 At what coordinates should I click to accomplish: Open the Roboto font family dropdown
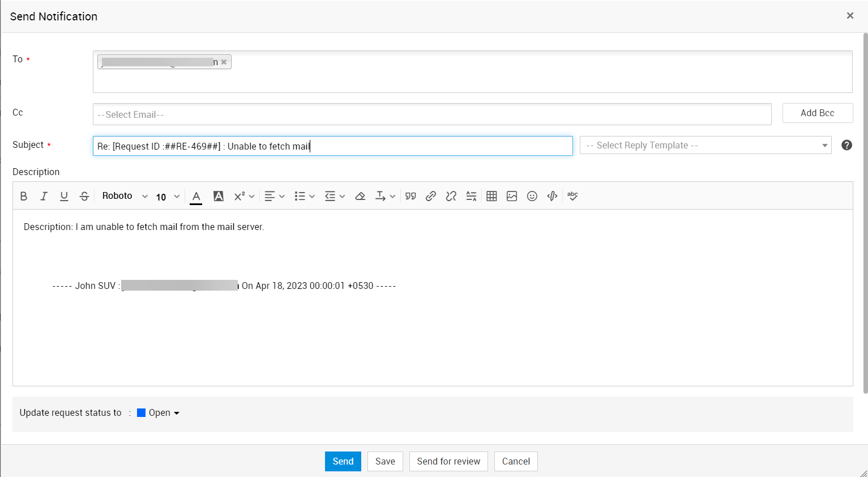coord(125,196)
